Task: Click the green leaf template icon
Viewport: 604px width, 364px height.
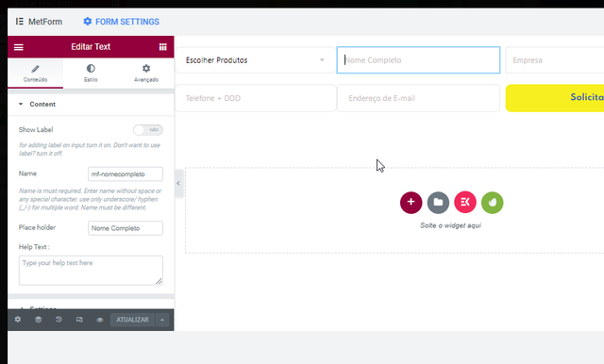Action: tap(493, 203)
